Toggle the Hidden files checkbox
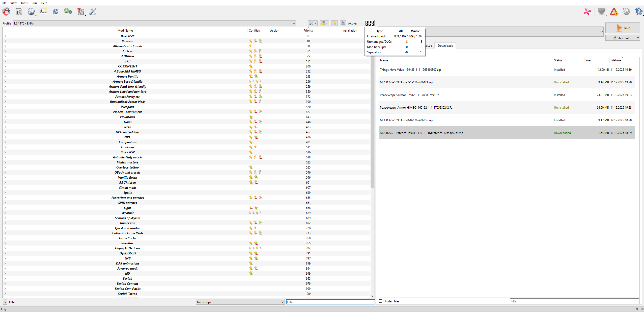The width and height of the screenshot is (644, 312). [x=381, y=301]
